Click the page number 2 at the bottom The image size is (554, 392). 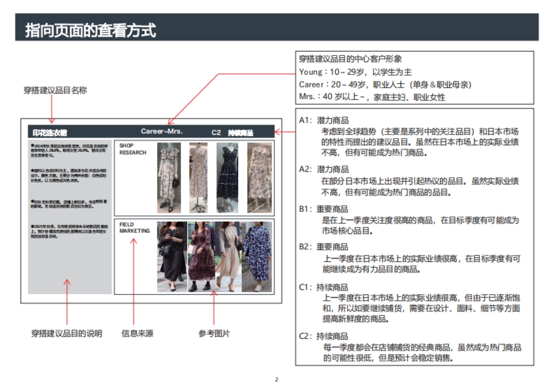[277, 379]
